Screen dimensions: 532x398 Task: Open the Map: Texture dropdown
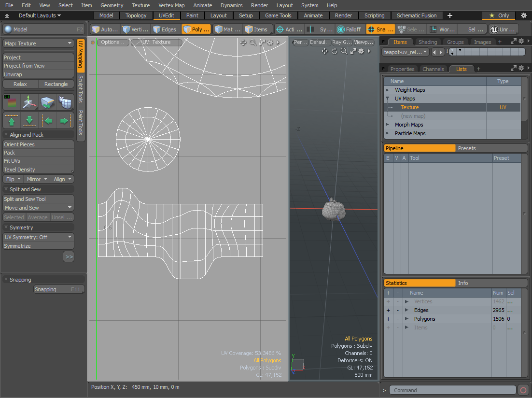point(38,43)
